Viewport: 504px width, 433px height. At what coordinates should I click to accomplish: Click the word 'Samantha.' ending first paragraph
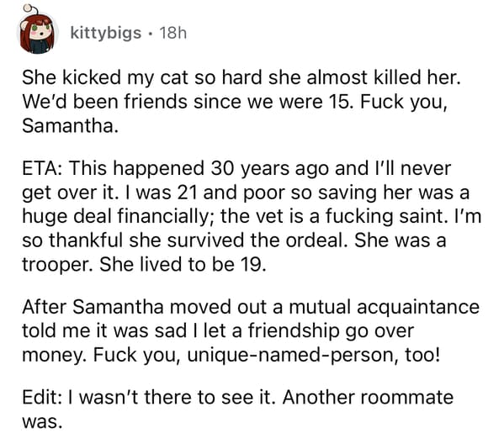tap(70, 125)
